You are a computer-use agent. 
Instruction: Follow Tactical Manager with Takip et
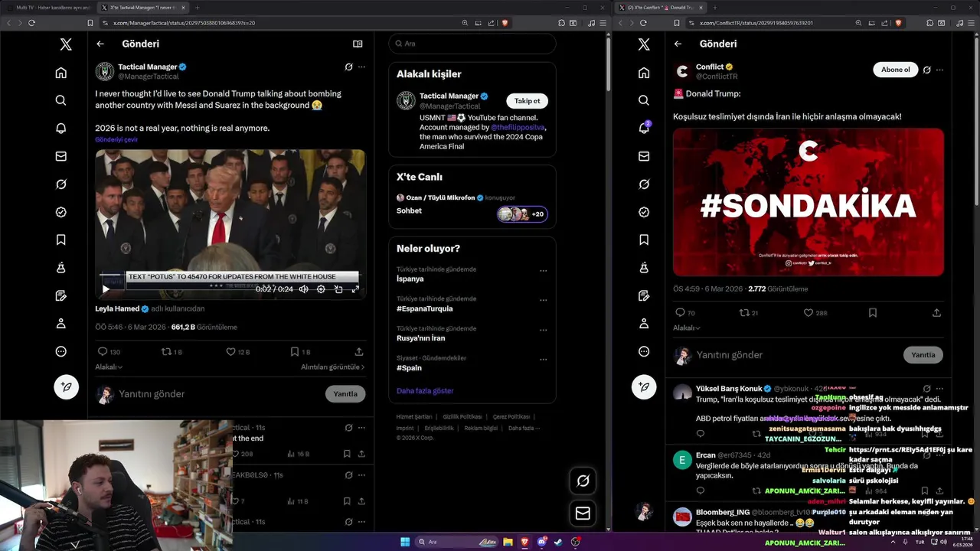pyautogui.click(x=527, y=101)
